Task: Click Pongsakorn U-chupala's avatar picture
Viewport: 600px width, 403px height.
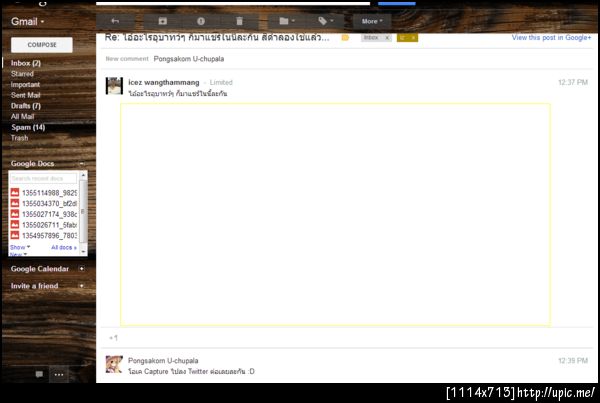Action: pyautogui.click(x=114, y=364)
